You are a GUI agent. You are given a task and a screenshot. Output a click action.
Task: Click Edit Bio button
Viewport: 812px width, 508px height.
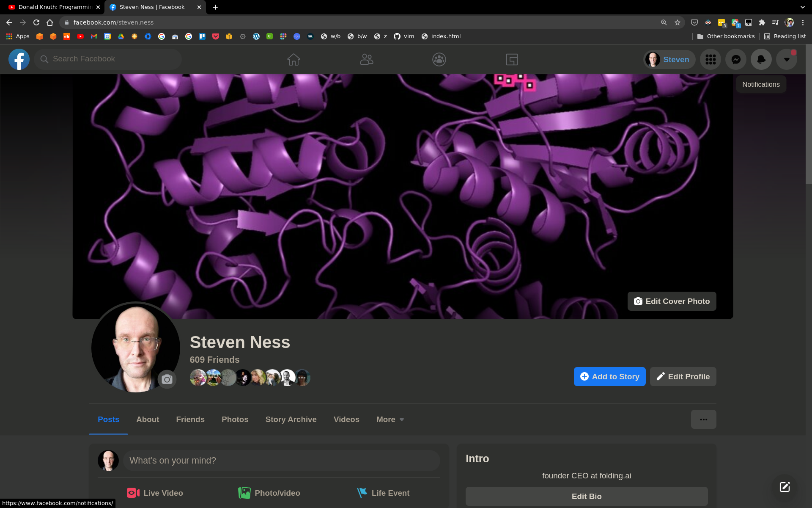point(587,496)
